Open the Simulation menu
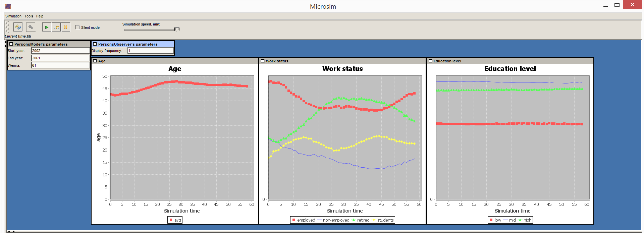This screenshot has height=233, width=644. click(13, 16)
